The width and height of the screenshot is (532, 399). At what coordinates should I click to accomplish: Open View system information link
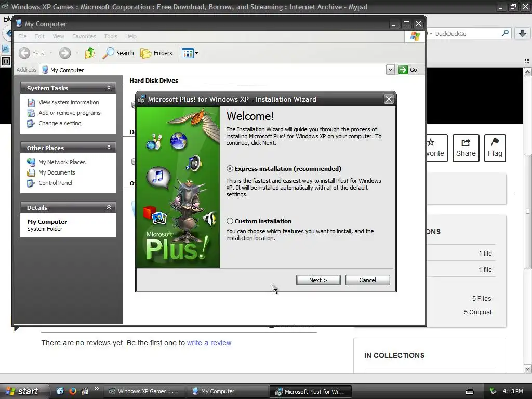(x=69, y=102)
